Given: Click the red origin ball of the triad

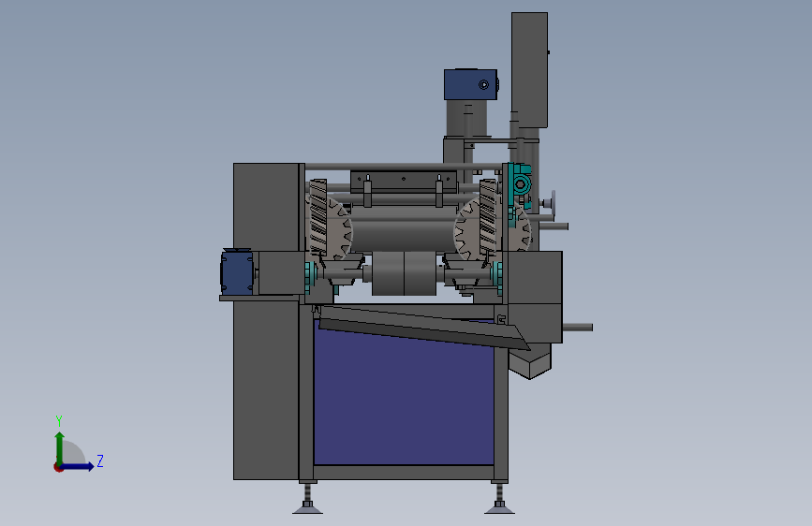Looking at the screenshot, I should click(58, 467).
